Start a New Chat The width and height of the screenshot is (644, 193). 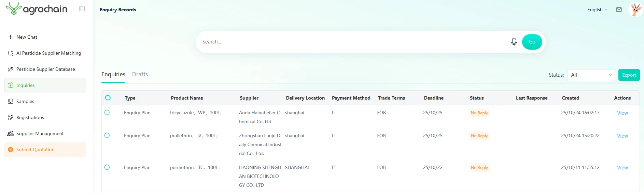click(x=27, y=37)
